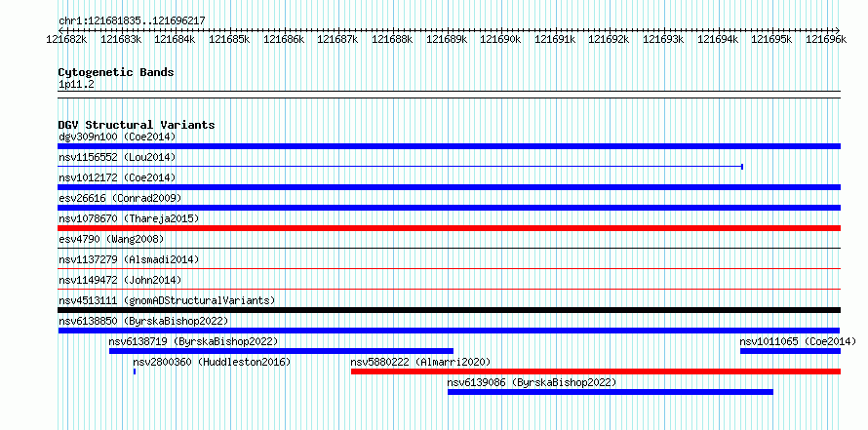Click the red nsv1078670 variant bar
Viewport: 868px width, 430px height.
[x=449, y=228]
